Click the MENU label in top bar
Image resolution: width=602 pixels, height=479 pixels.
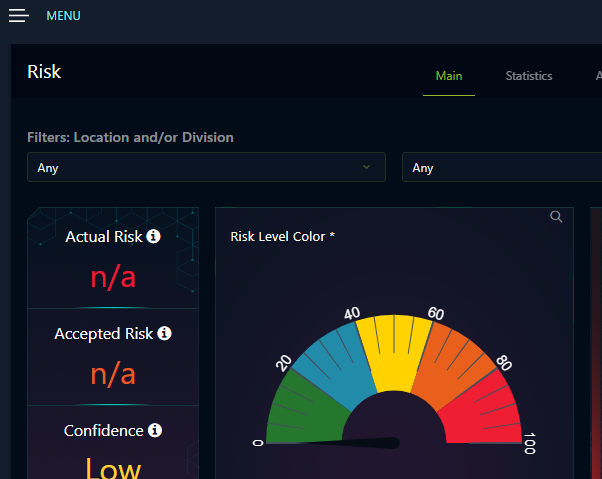click(x=64, y=16)
